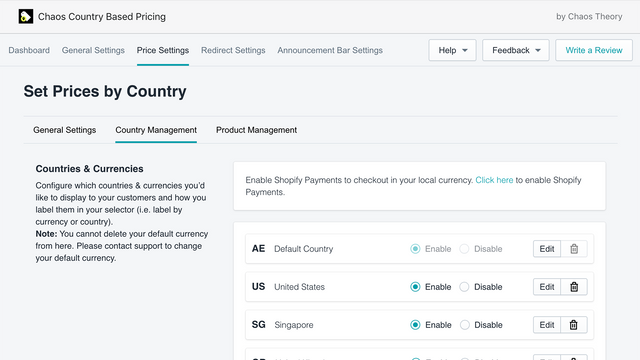The width and height of the screenshot is (640, 360).
Task: Click the Chaos Country Based Pricing app logo
Action: tap(26, 17)
